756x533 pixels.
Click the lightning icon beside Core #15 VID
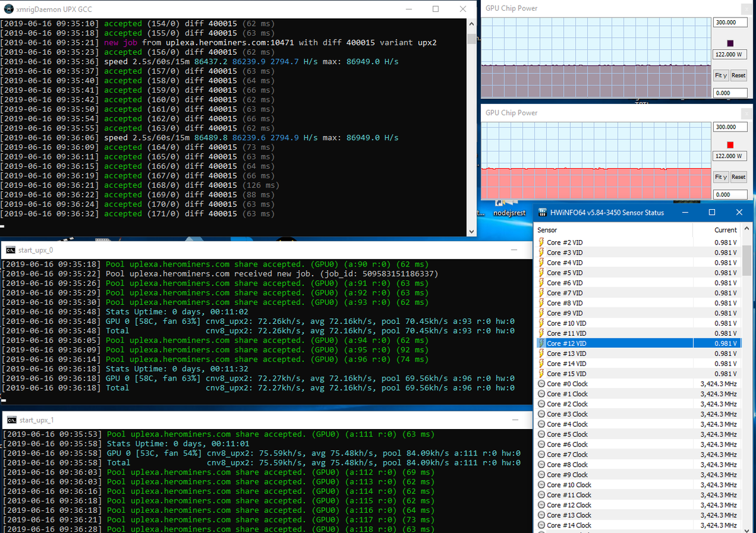point(542,374)
